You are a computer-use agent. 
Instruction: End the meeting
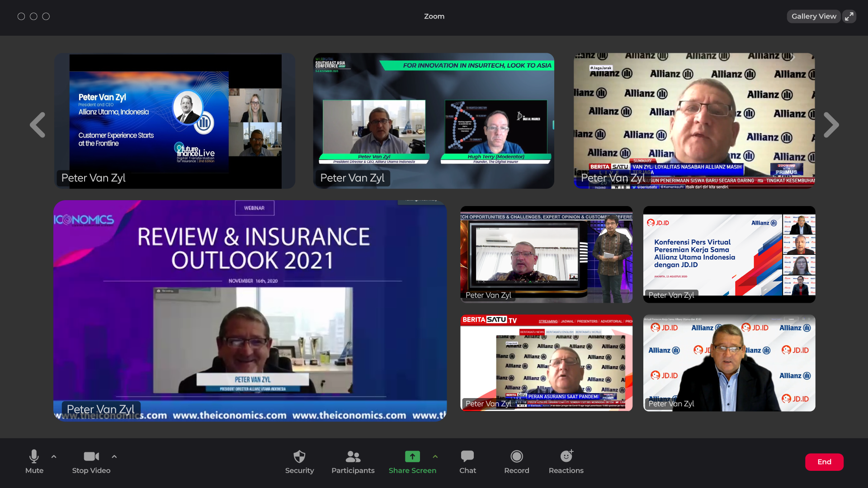coord(824,462)
